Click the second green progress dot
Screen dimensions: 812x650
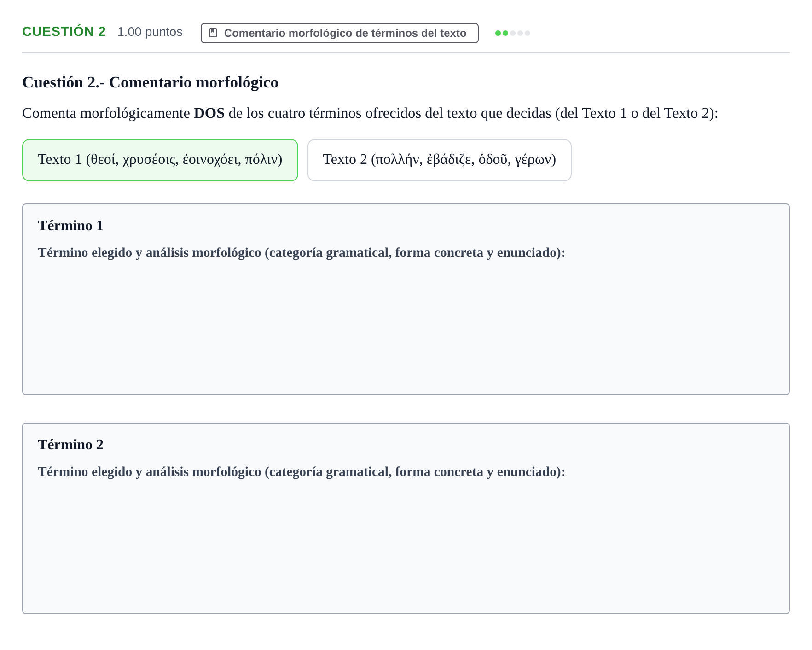point(505,33)
